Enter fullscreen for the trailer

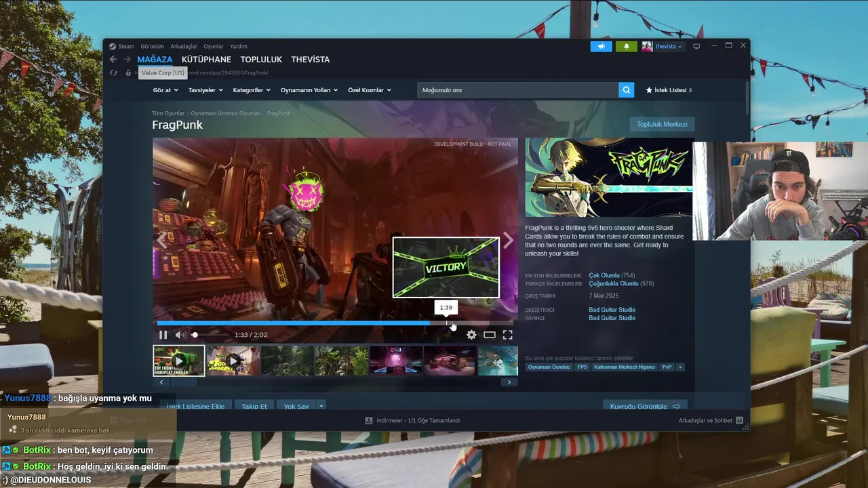[507, 335]
